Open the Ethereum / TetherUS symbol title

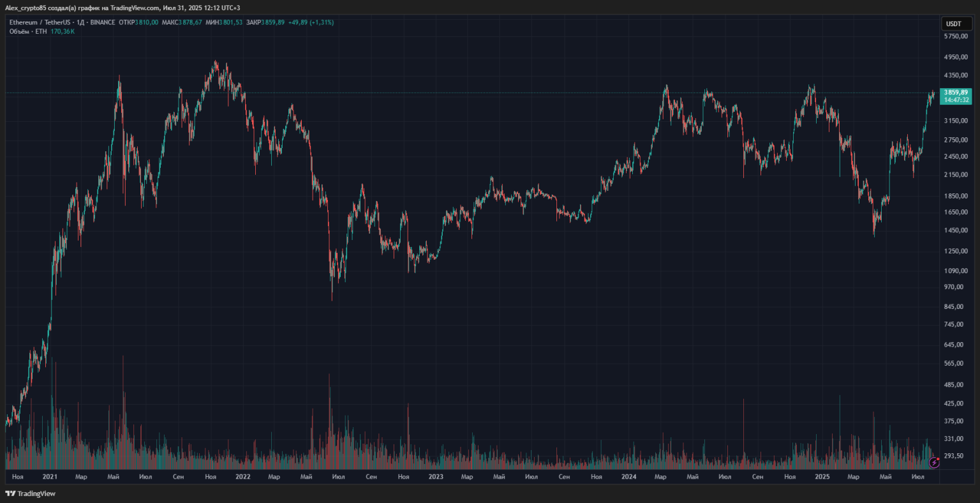tap(40, 22)
